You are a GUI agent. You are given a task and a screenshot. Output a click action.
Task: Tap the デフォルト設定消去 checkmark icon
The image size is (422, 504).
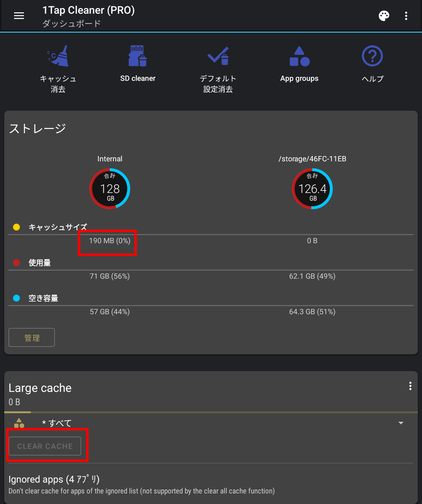point(218,56)
